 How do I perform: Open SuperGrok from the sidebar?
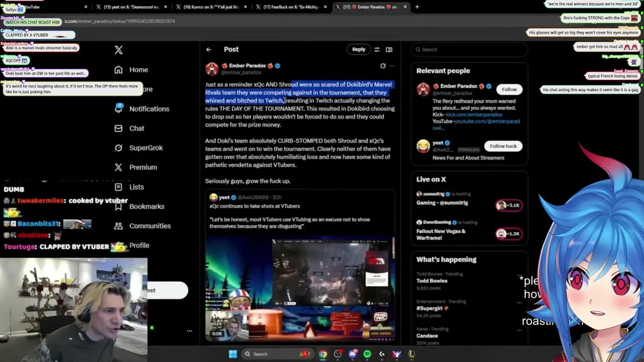coord(138,148)
